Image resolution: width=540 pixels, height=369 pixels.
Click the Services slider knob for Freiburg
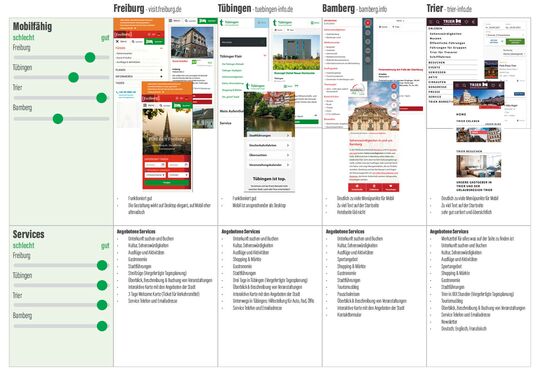102,265
